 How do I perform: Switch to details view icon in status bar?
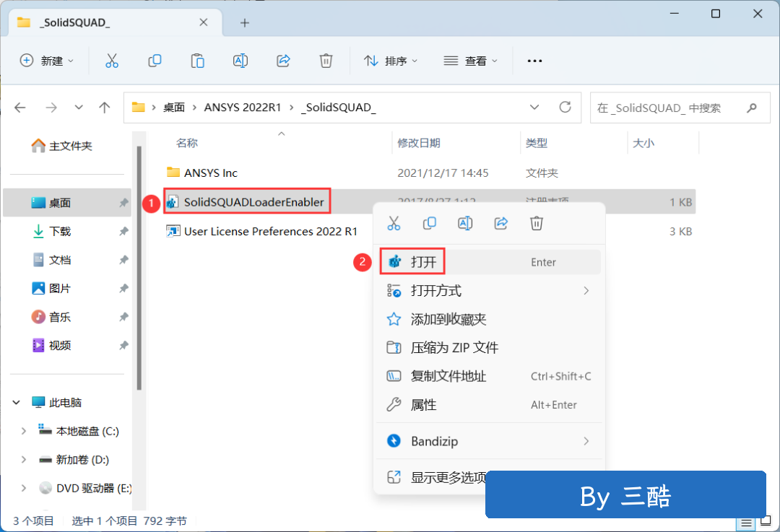(745, 523)
